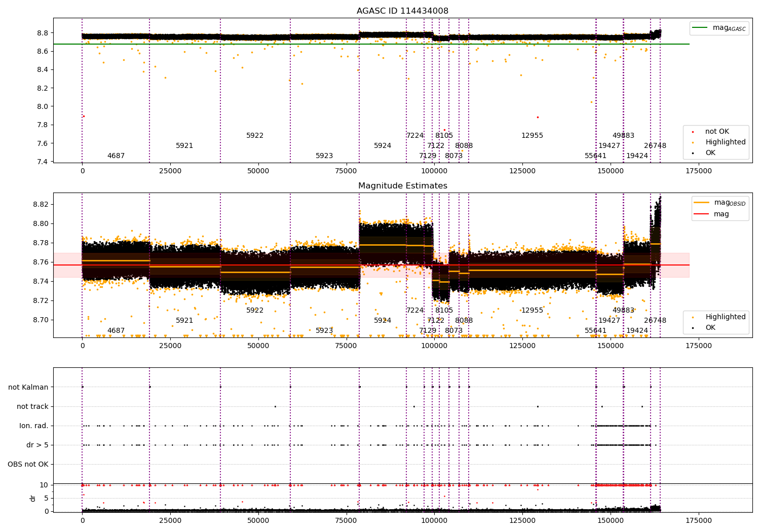Click red not-OK point near 7.9 below label 12955

tap(538, 117)
